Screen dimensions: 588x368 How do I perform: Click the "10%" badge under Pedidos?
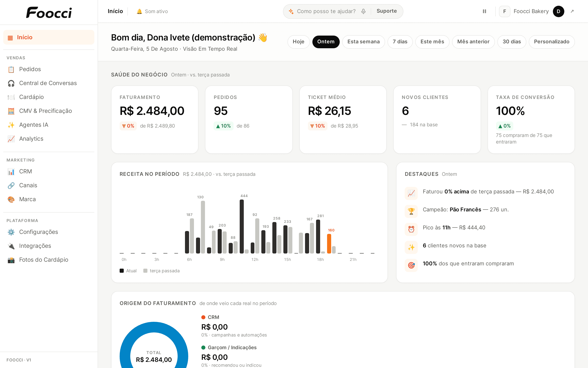point(224,126)
